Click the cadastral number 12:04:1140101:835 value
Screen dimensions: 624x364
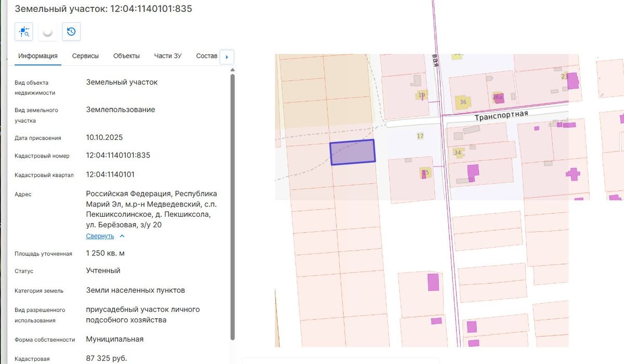(x=118, y=155)
